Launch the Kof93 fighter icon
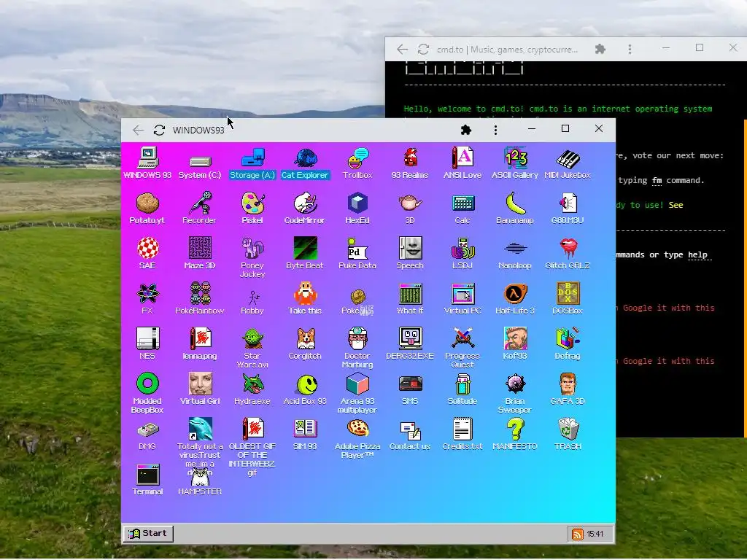Viewport: 747px width, 560px height. pos(515,339)
